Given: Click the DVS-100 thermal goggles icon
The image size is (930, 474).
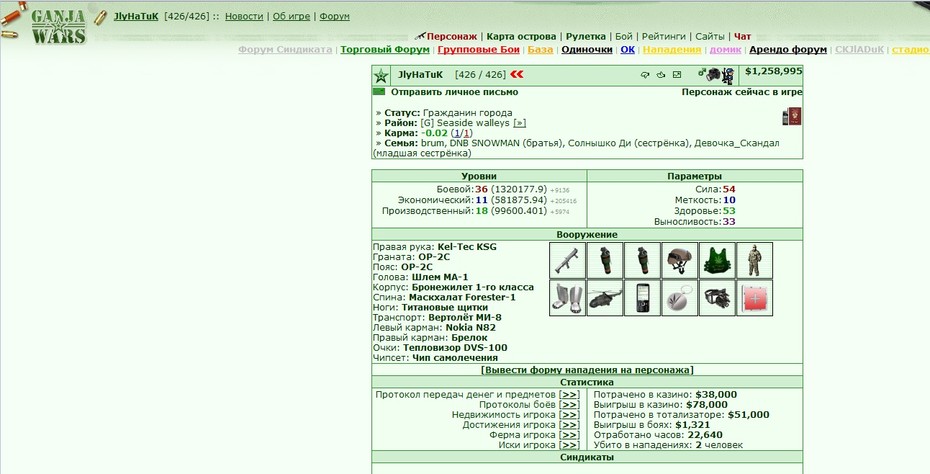Looking at the screenshot, I should 717,298.
